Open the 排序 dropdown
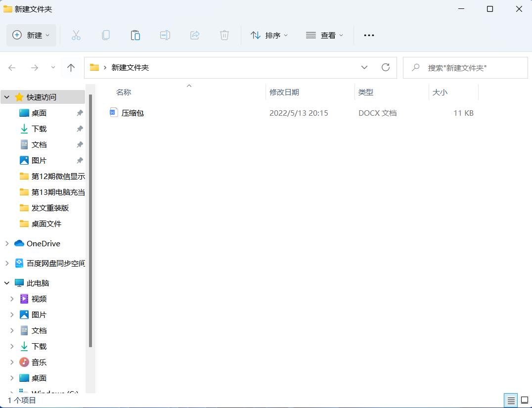This screenshot has height=408, width=532. point(269,35)
